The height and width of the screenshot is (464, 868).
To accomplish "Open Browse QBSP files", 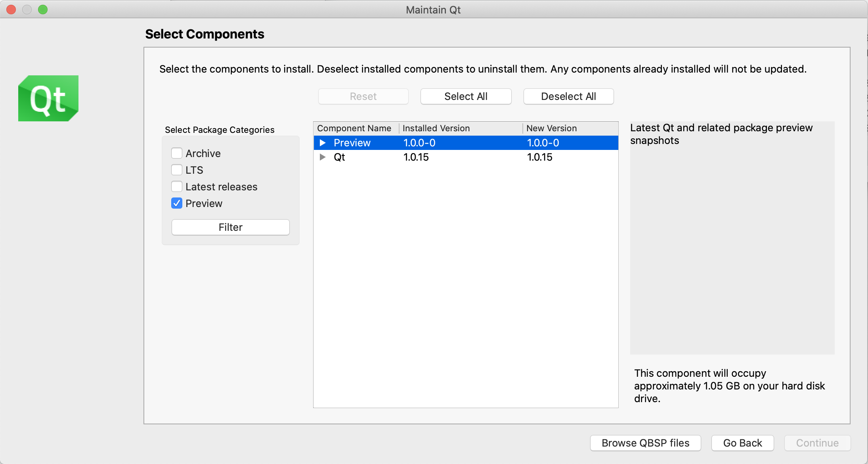I will [x=645, y=443].
